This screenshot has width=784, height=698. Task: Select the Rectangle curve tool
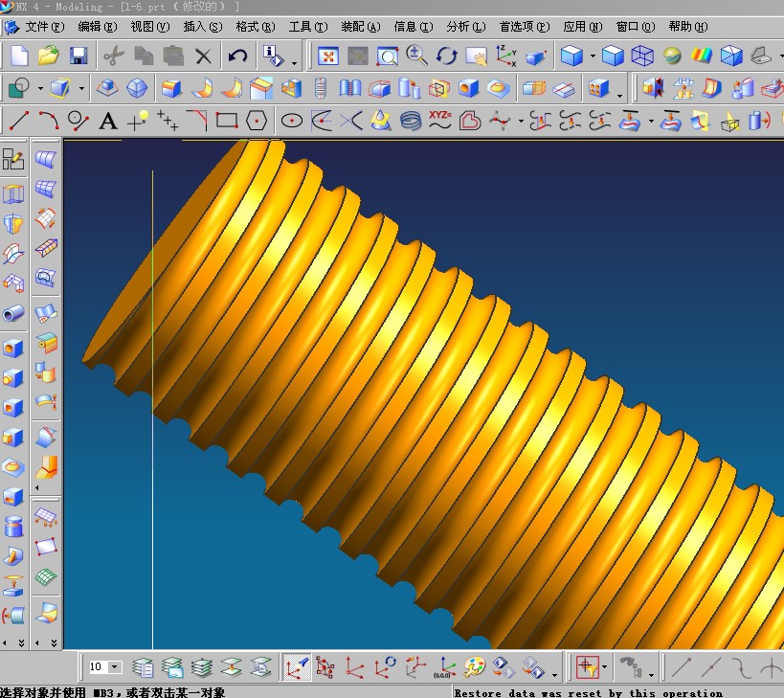point(227,121)
